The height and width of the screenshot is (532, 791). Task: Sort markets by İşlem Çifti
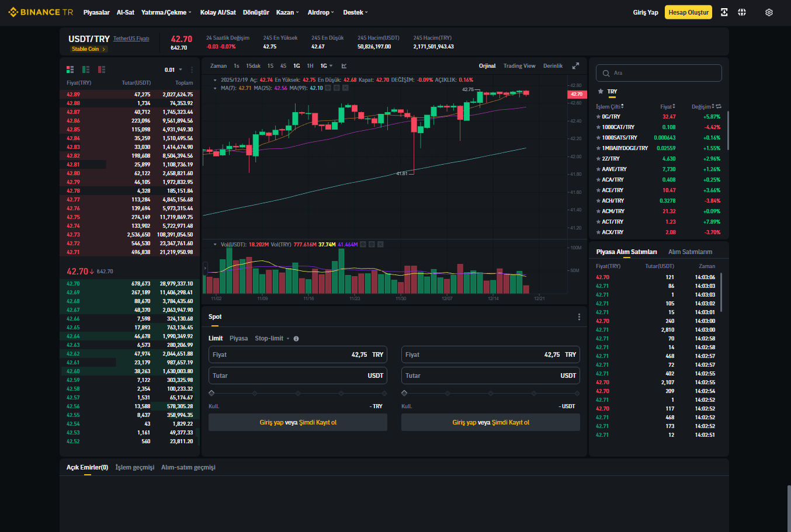[609, 107]
